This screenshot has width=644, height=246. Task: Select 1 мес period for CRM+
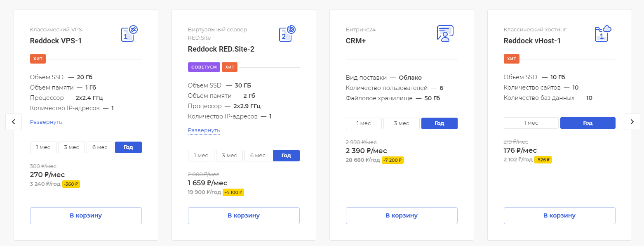(364, 123)
